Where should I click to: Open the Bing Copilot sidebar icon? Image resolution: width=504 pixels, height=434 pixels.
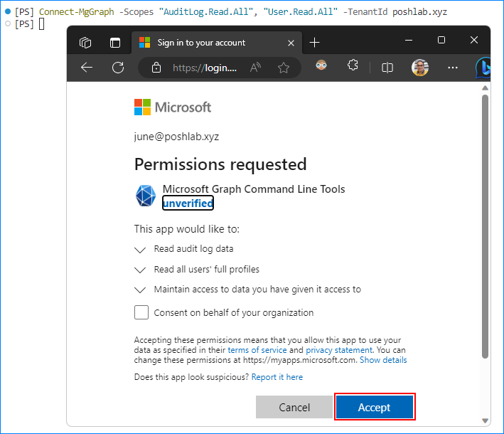pos(483,68)
